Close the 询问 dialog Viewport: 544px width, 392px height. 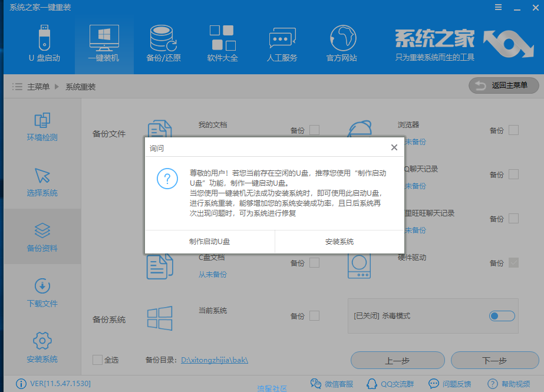(394, 147)
